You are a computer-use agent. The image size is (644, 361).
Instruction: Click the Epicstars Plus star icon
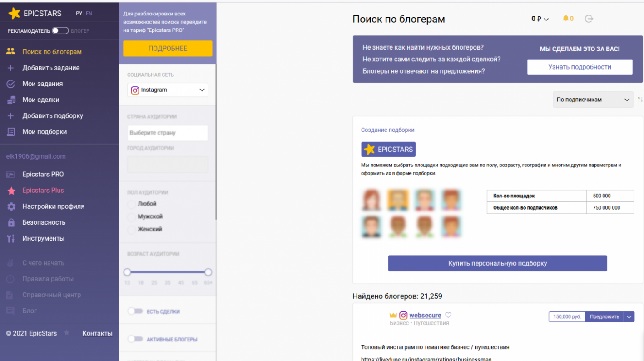pyautogui.click(x=11, y=191)
